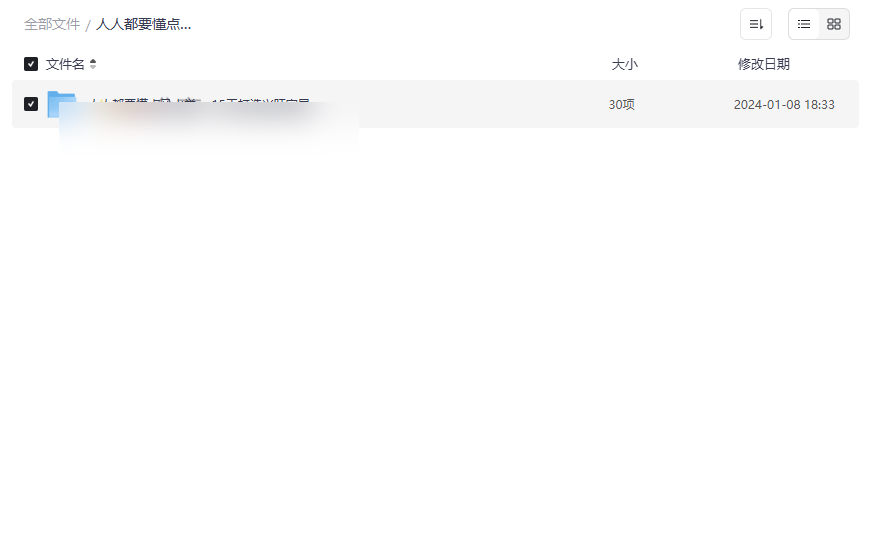Click the 30项 size cell
Viewport: 874px width, 538px height.
(x=621, y=104)
